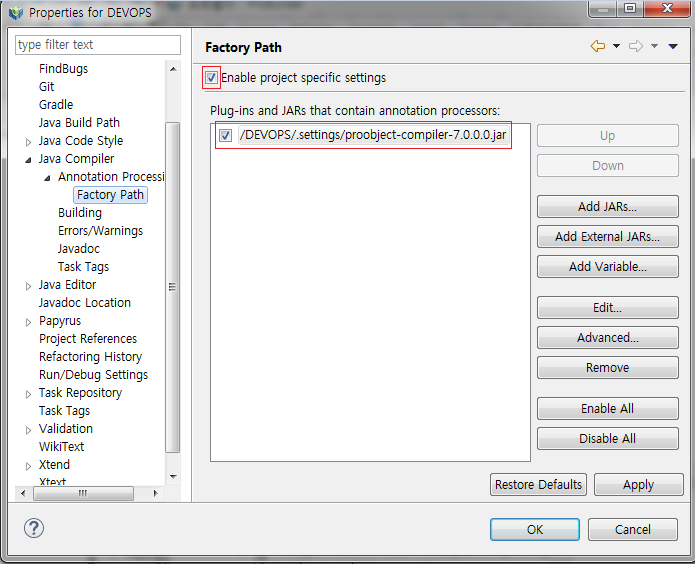The image size is (695, 564).
Task: Expand the Java Code Style node
Action: tap(28, 142)
